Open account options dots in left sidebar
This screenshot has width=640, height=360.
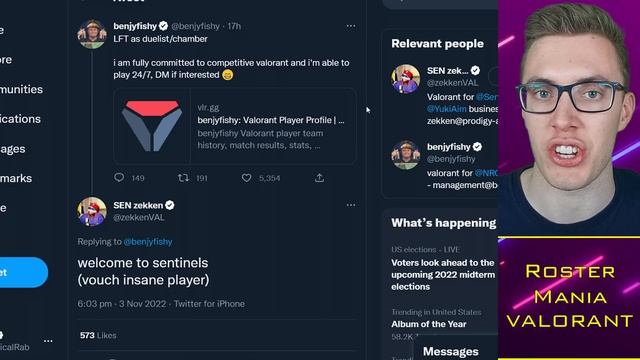tap(48, 340)
